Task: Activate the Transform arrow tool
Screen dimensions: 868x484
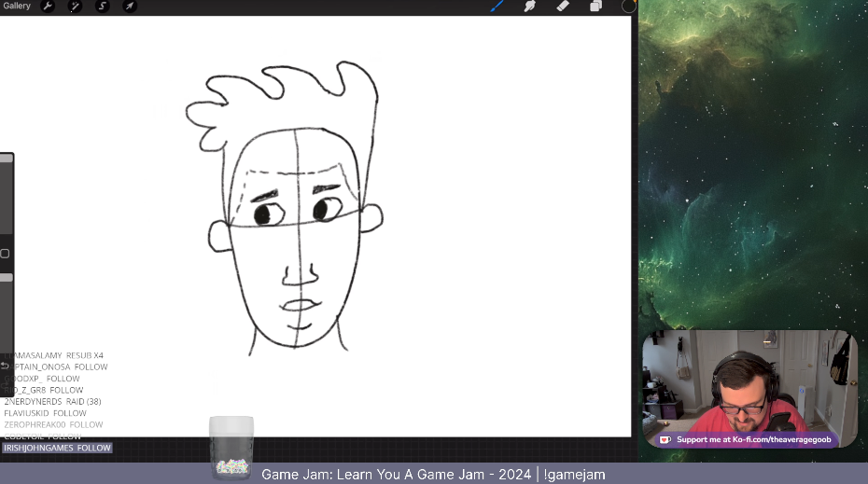Action: point(130,7)
